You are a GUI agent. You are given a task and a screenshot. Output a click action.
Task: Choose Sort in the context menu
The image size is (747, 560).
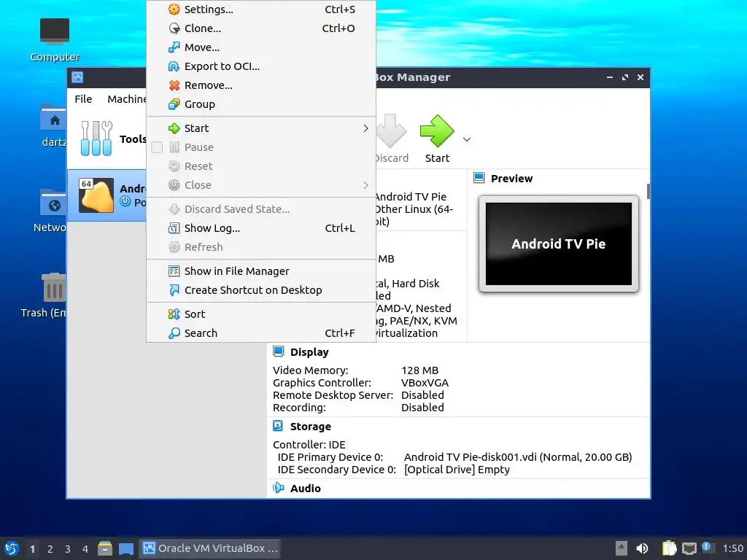(x=261, y=314)
